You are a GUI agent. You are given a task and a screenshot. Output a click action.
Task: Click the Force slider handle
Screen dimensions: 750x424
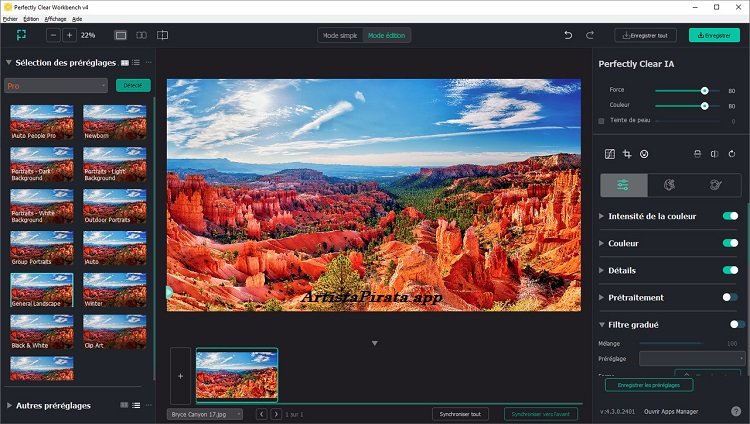705,90
